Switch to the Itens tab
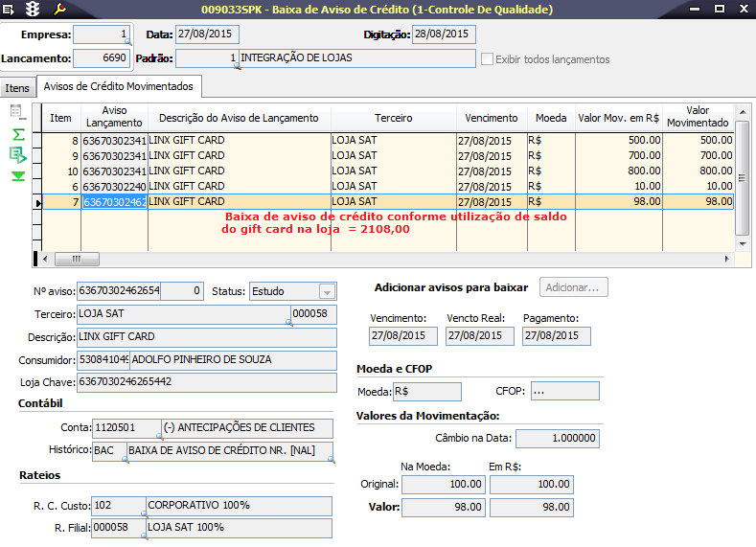The image size is (756, 547). pos(17,88)
